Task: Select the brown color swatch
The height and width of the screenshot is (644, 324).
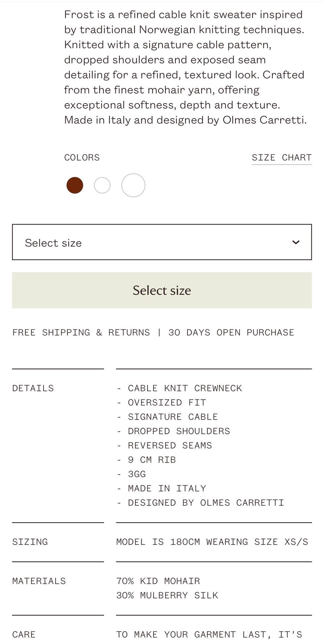Action: tap(75, 185)
